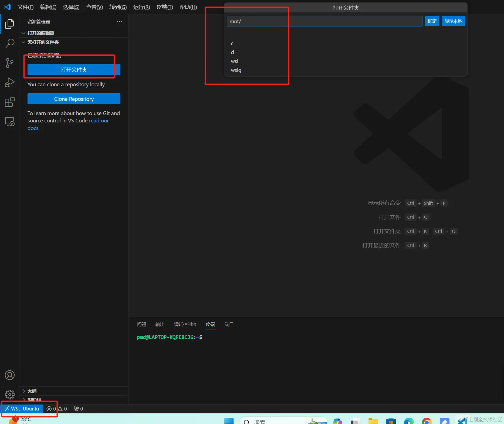Open the Remote Explorer view icon
Viewport: 504px width, 424px height.
click(x=10, y=122)
